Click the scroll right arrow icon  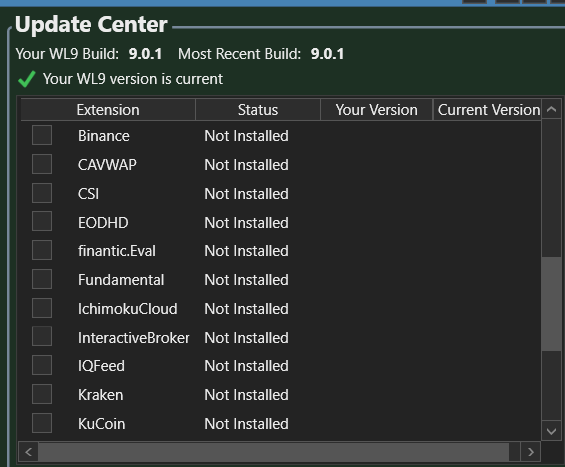tap(530, 452)
